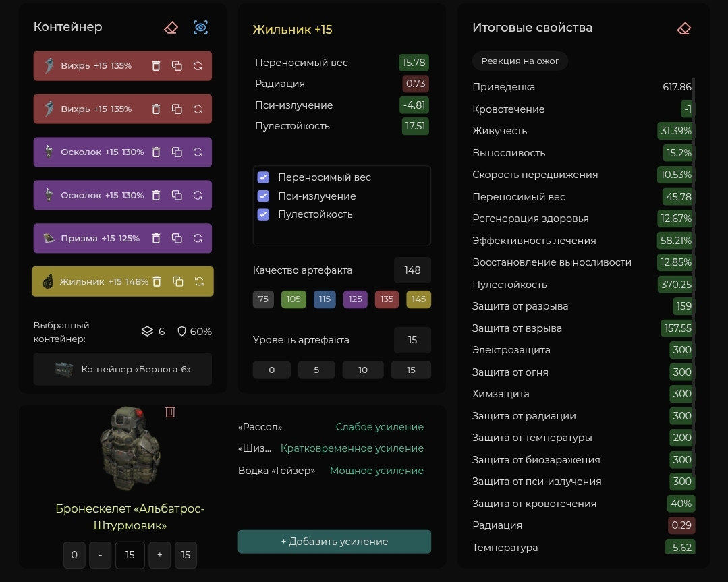
Task: Add a boost with Добавить усиление
Action: [334, 542]
